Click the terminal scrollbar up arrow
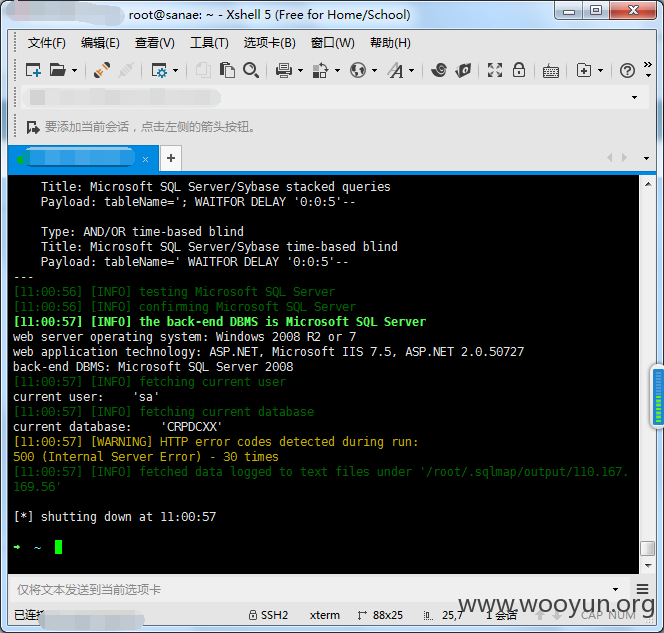Screen dimensions: 664x633 (x=648, y=184)
